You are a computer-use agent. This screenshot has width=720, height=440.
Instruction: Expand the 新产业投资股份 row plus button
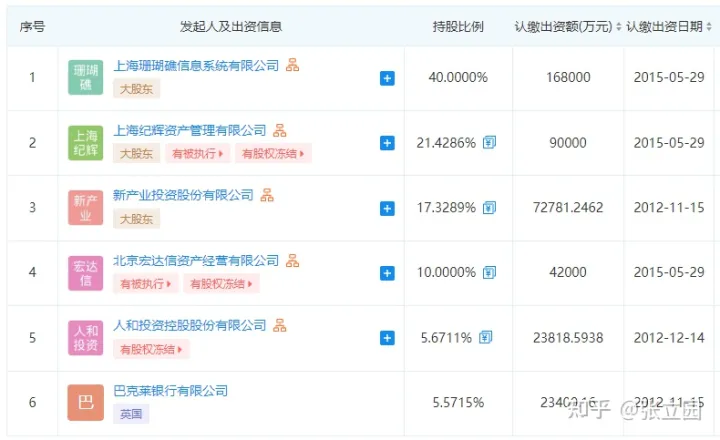click(x=387, y=209)
